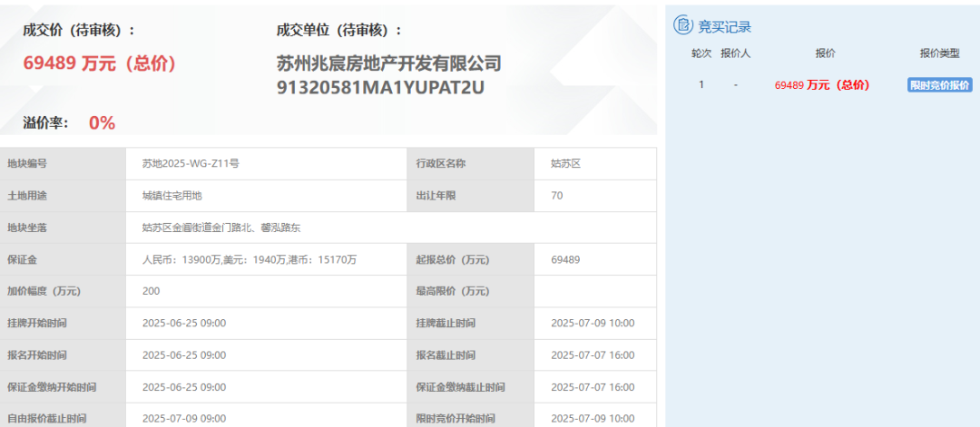Screen dimensions: 980x427
Task: Click the 0% premium rate value
Action: click(102, 123)
